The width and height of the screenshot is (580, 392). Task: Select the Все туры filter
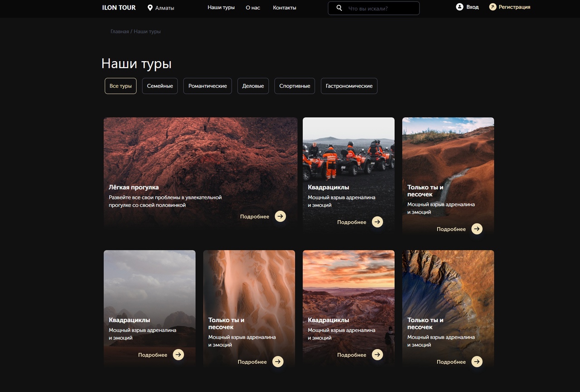tap(121, 86)
